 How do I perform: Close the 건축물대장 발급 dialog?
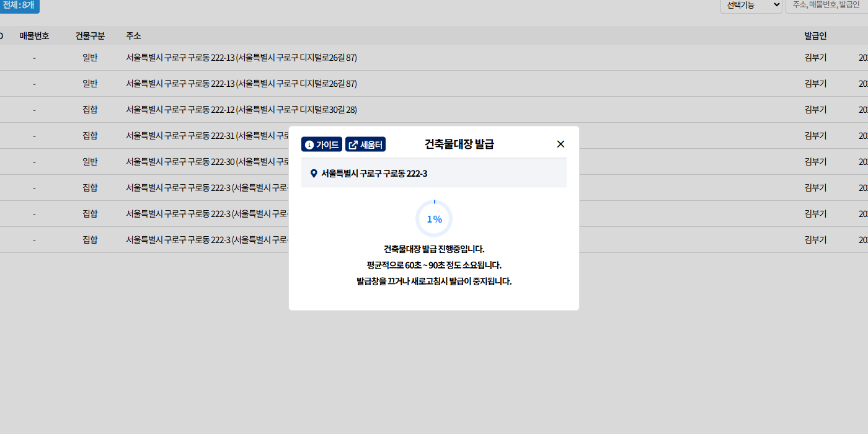click(560, 144)
